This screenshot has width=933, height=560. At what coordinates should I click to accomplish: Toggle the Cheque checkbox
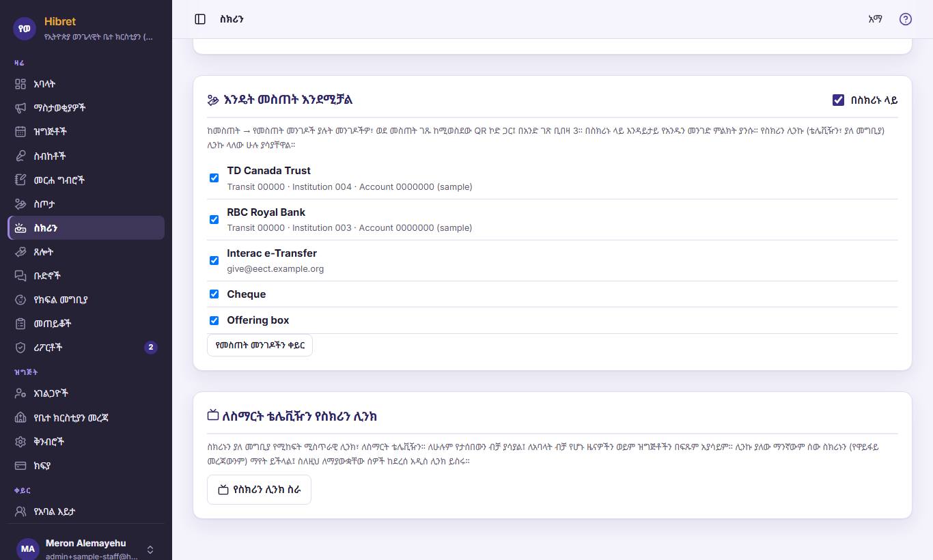click(x=214, y=294)
